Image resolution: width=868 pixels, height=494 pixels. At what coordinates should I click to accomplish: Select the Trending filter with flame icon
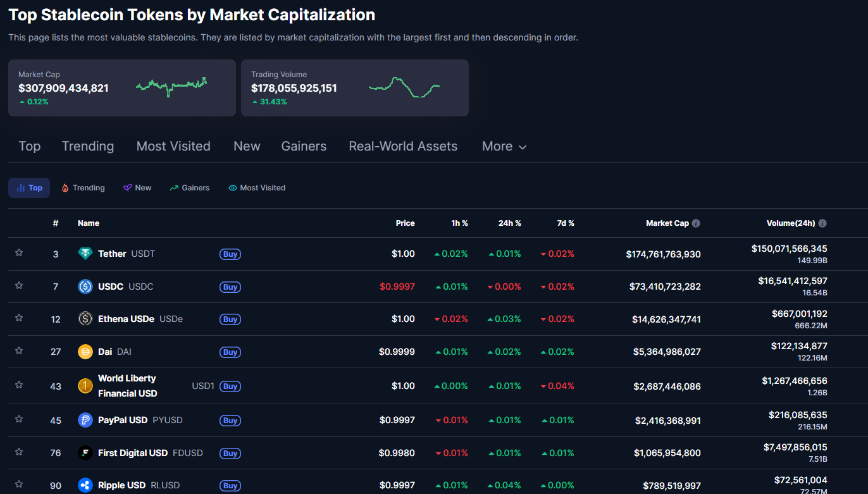(x=83, y=188)
